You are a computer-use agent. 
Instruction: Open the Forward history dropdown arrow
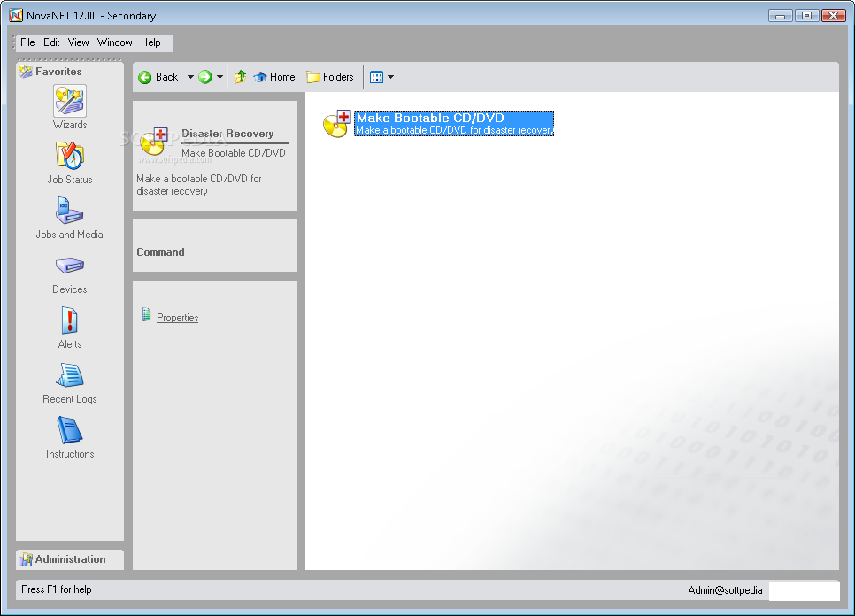[220, 77]
